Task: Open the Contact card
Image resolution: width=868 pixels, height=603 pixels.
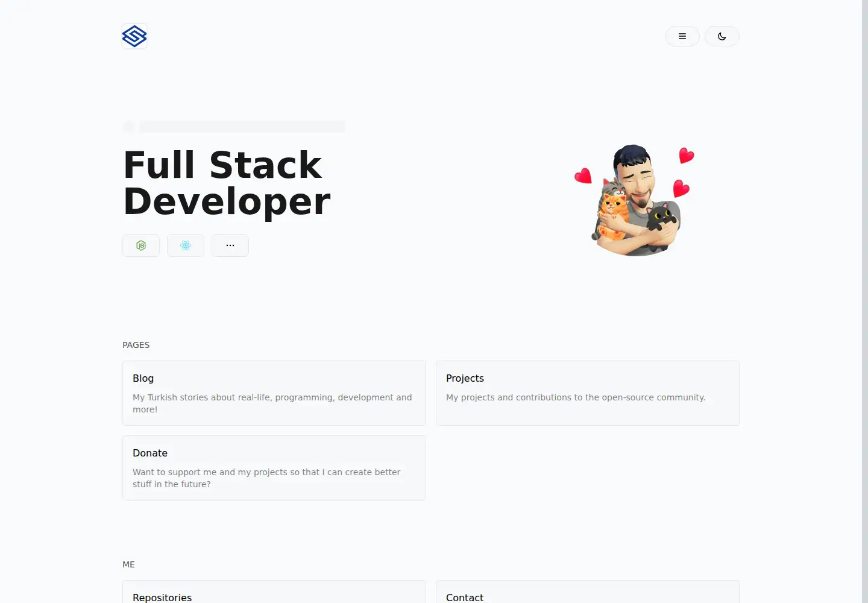Action: 588,592
